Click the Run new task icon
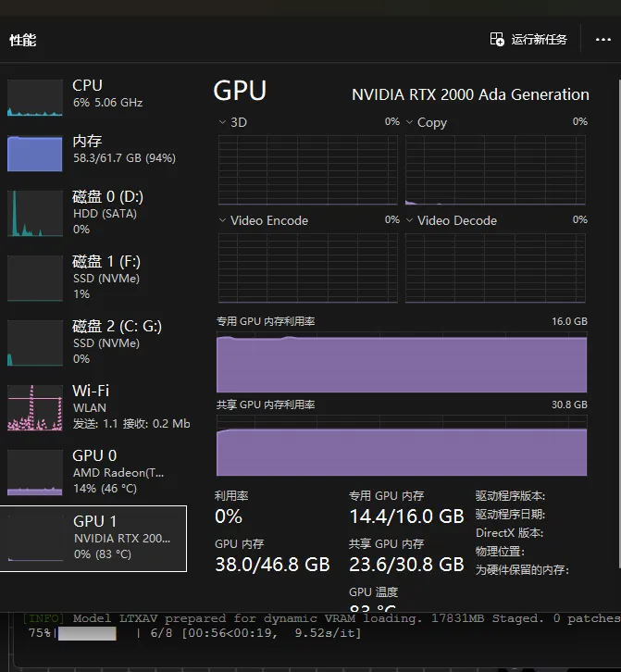621x672 pixels. coord(497,40)
